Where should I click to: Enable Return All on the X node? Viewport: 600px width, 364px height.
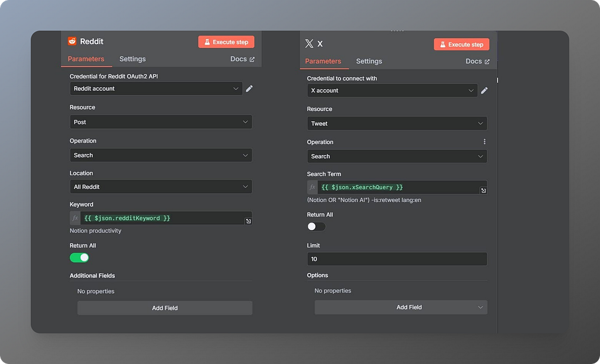[315, 226]
